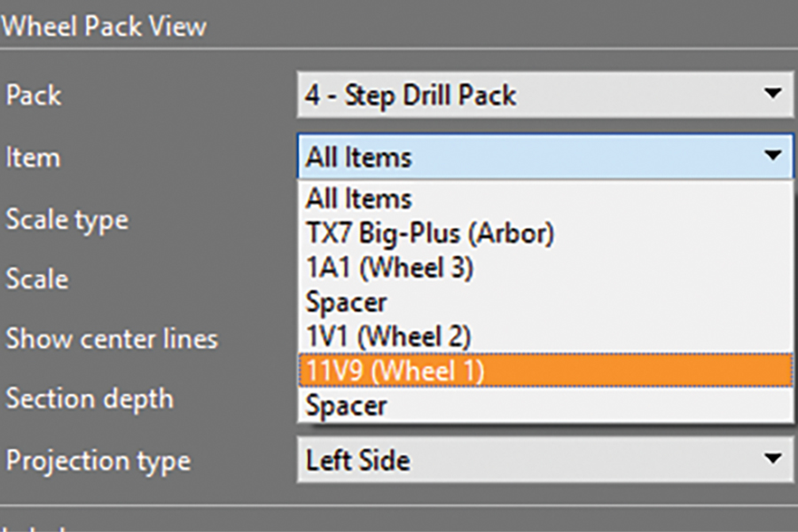Click the Pack field label
Screen dimensions: 798x532
[34, 95]
